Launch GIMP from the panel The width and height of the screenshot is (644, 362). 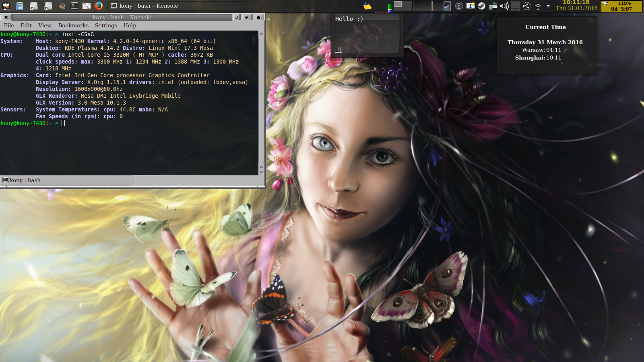[62, 6]
